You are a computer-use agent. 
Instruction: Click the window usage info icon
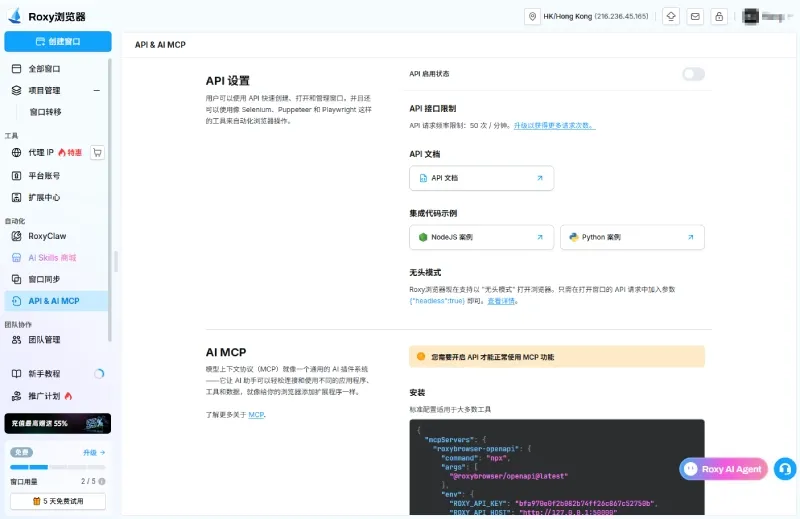(x=102, y=481)
